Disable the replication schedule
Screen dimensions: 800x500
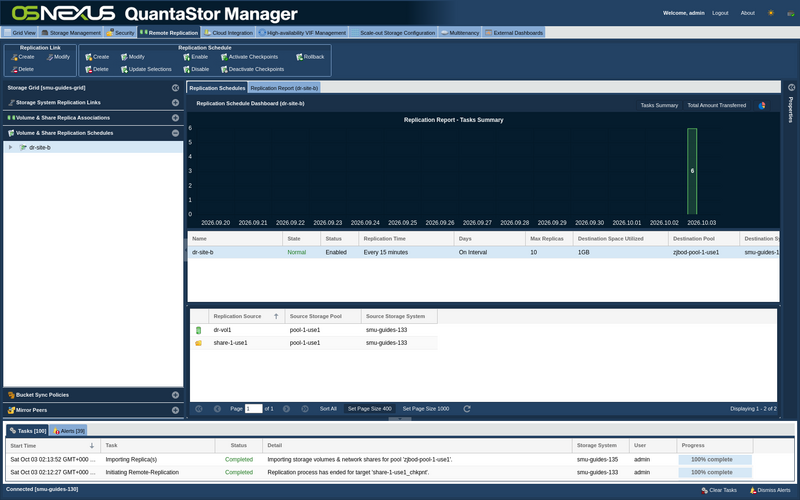(196, 69)
